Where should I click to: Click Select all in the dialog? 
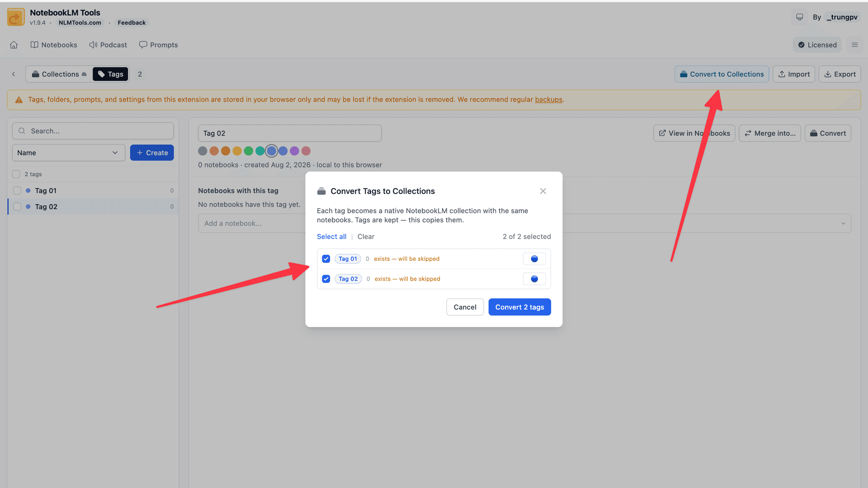tap(331, 237)
